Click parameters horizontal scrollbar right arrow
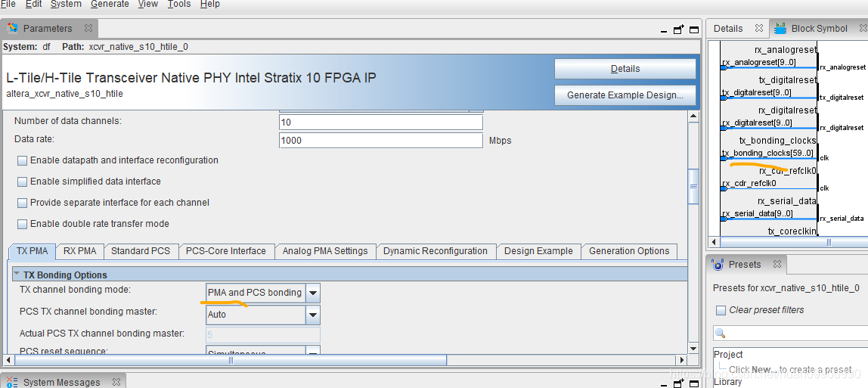Screen dimensions: 868x388 (x=681, y=360)
